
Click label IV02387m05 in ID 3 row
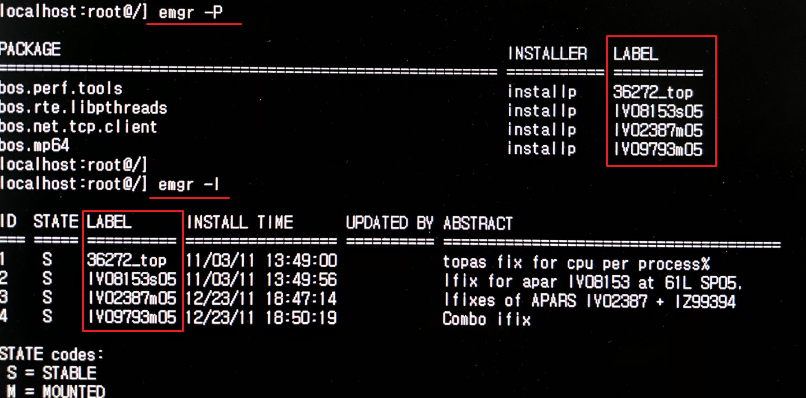pos(132,299)
